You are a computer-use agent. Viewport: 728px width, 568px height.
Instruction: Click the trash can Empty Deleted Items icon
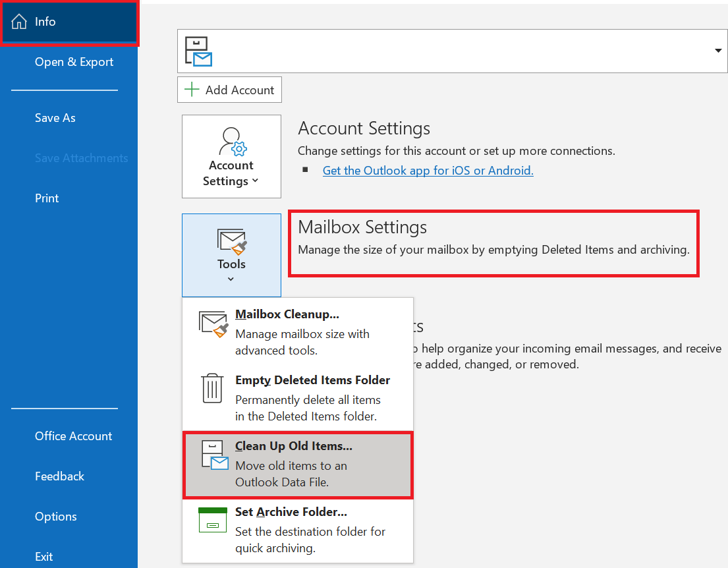[x=212, y=388]
